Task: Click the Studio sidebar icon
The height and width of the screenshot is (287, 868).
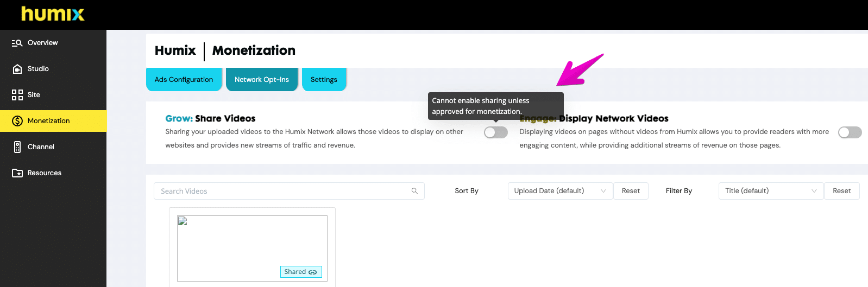Action: pos(17,69)
